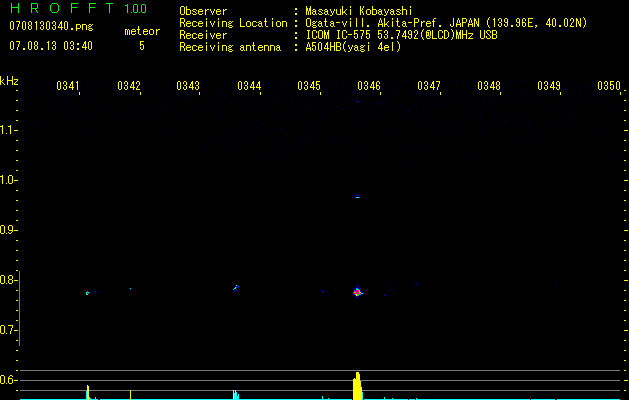Click the 0347 time axis marker
The width and height of the screenshot is (629, 400).
tap(429, 86)
